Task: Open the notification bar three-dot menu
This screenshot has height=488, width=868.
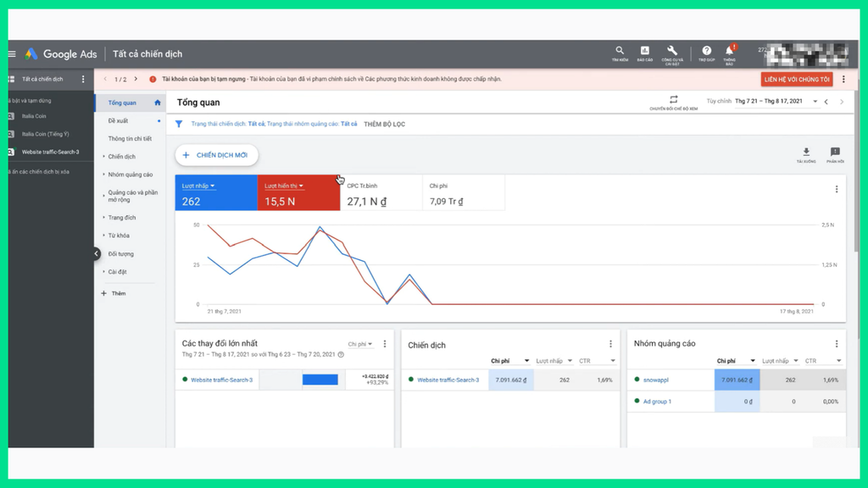Action: click(x=843, y=79)
